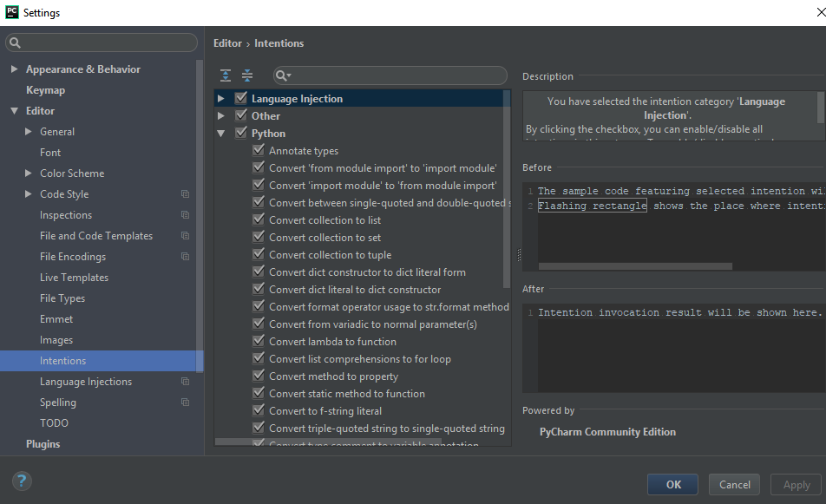Screen dimensions: 826x504
Task: Click the intentions list vertical scrollbar
Action: tap(507, 188)
